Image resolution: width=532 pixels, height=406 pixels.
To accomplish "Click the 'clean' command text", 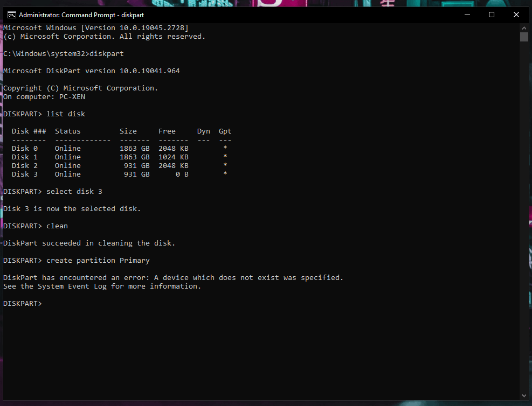I will (57, 226).
